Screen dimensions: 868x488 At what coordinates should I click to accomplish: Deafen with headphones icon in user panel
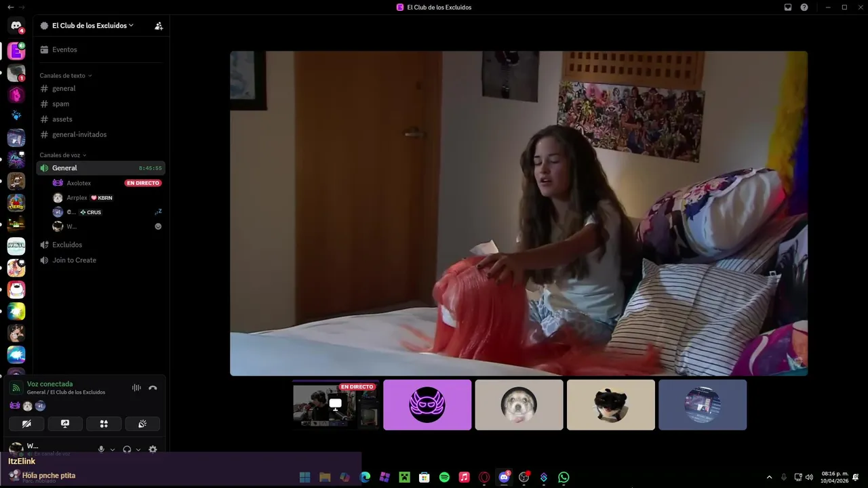pos(127,449)
